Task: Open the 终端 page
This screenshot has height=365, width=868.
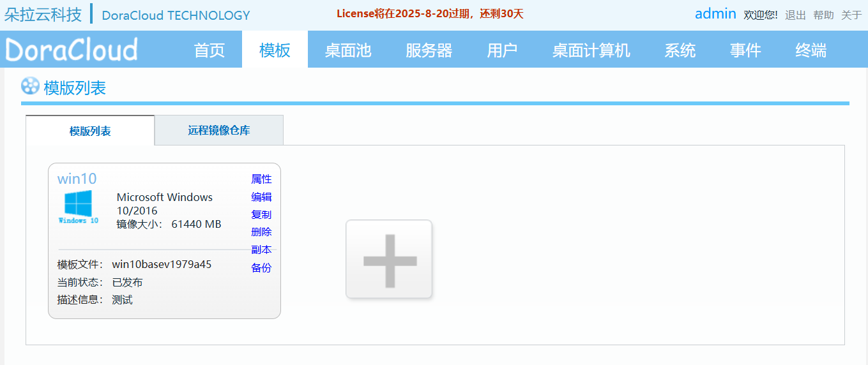Action: pyautogui.click(x=811, y=50)
